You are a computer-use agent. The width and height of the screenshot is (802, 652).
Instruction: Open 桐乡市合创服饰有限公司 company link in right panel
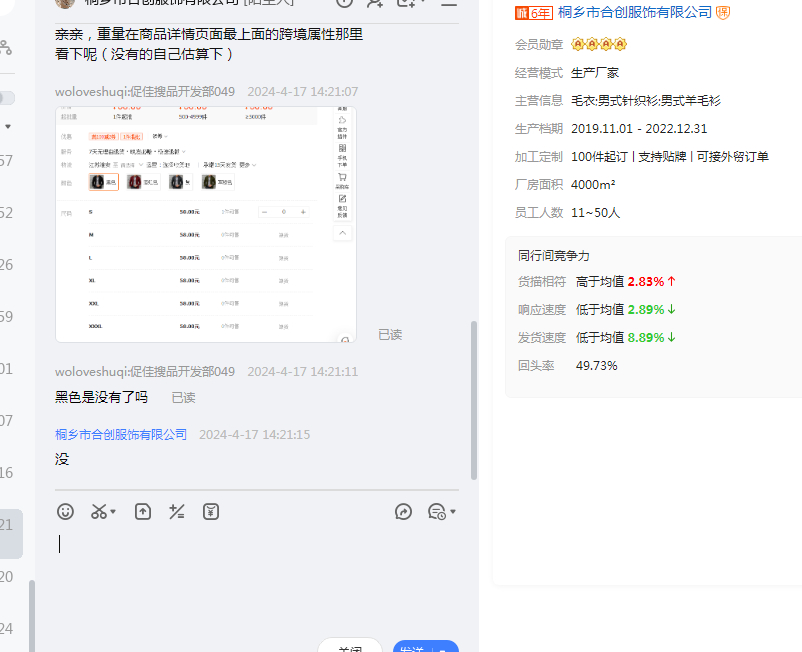pos(635,13)
